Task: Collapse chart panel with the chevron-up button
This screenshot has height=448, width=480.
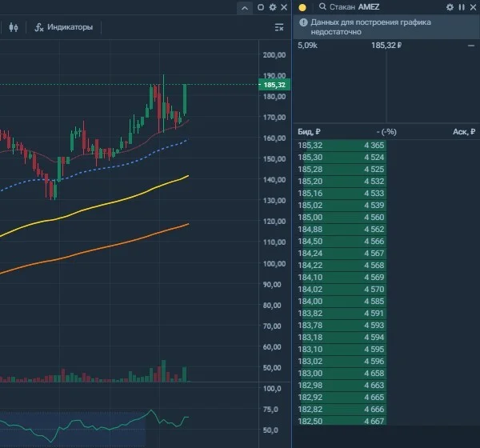Action: [245, 8]
